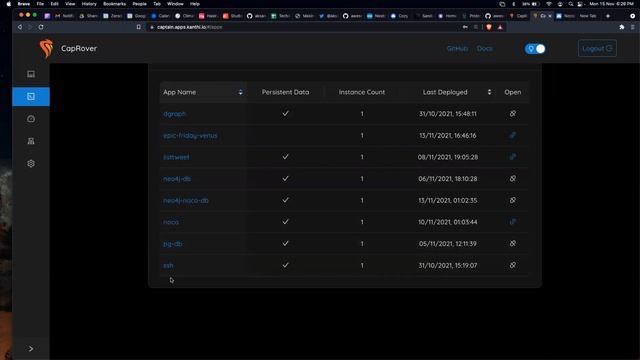The width and height of the screenshot is (640, 360).
Task: Click the Persistent Data column header
Action: pos(285,92)
